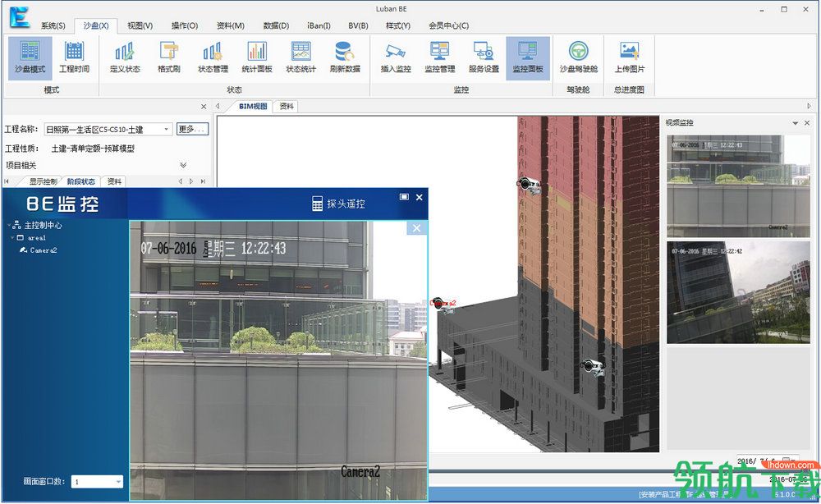
Task: Open the 视图(V) menu
Action: click(140, 25)
